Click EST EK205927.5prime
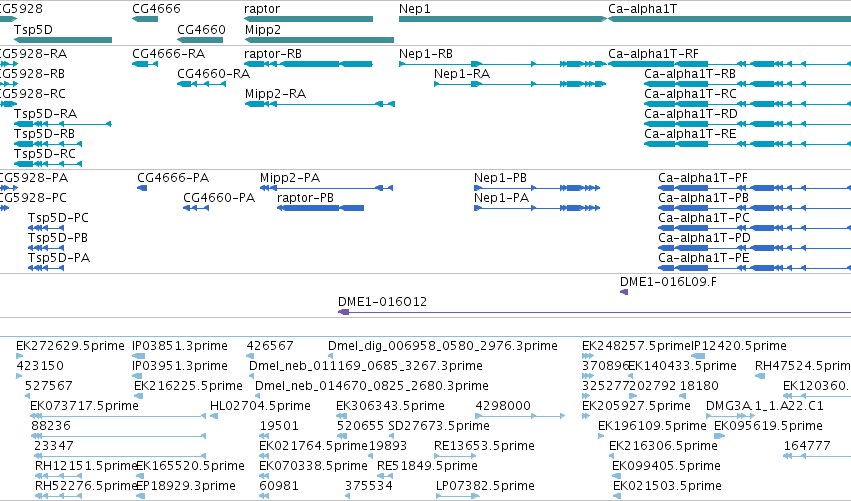The image size is (851, 501). (x=586, y=416)
